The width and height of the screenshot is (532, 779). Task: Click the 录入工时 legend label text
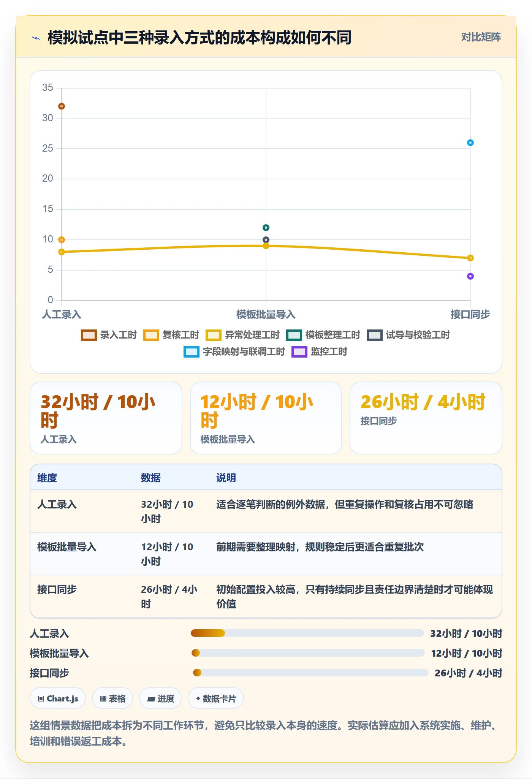pos(119,335)
